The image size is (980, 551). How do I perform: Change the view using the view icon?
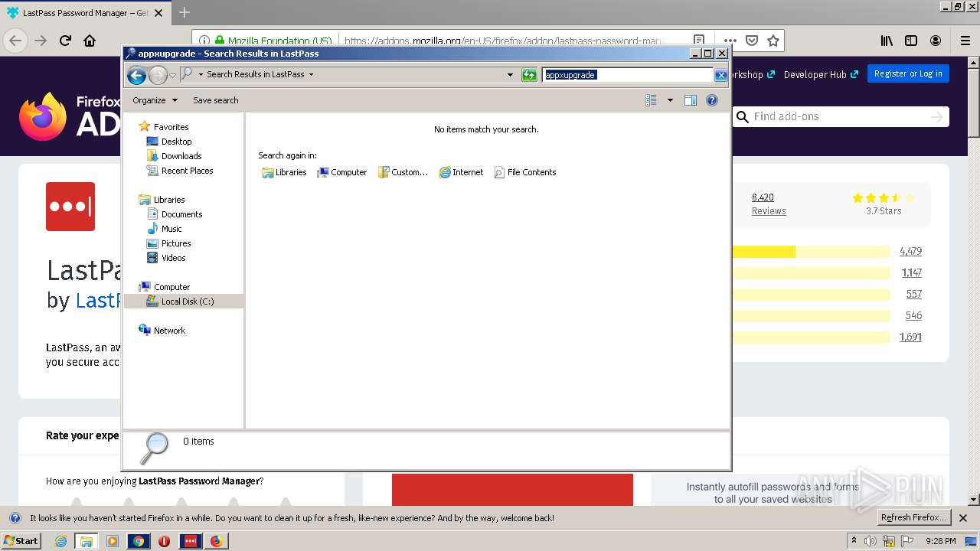[651, 100]
